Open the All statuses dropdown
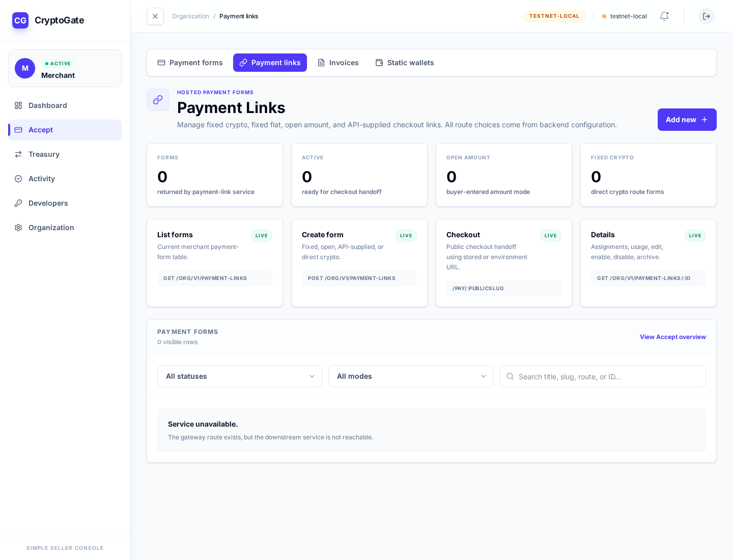This screenshot has height=560, width=733. point(240,376)
